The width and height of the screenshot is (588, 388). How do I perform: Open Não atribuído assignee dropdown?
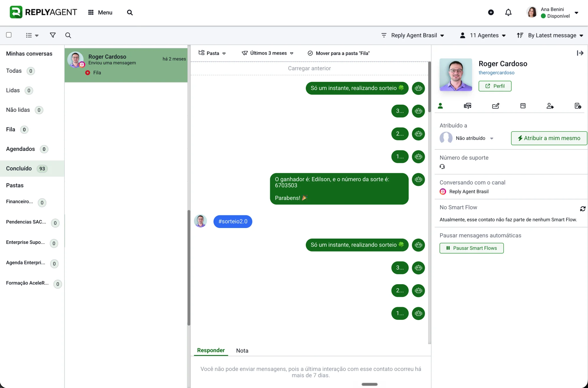[467, 138]
